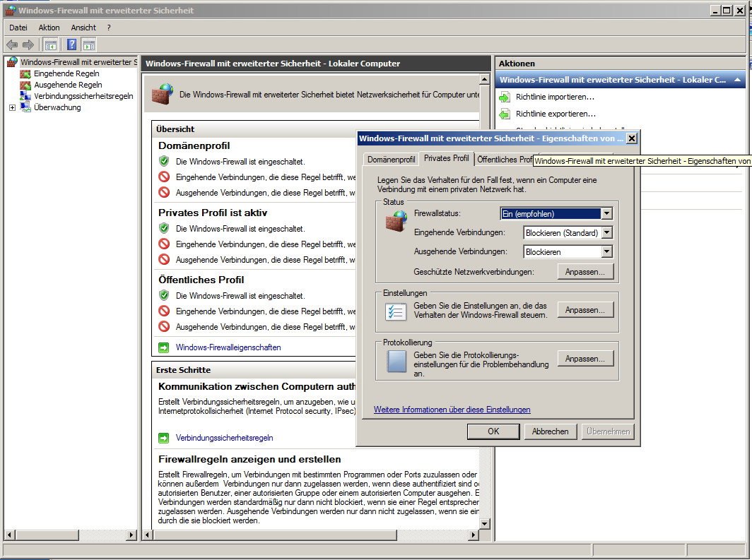Screen dimensions: 752x560
Task: Click the green arrow beside Verbindungssicherheitsregeln link
Action: point(164,438)
